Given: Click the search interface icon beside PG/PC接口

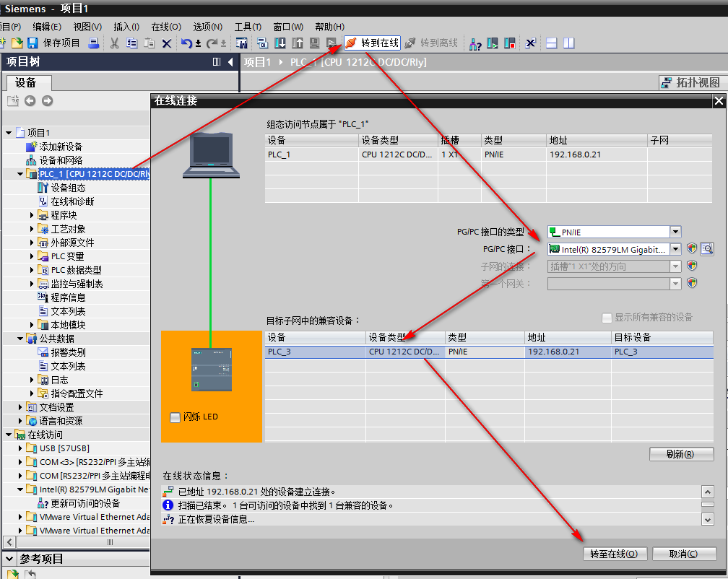Looking at the screenshot, I should [x=707, y=248].
